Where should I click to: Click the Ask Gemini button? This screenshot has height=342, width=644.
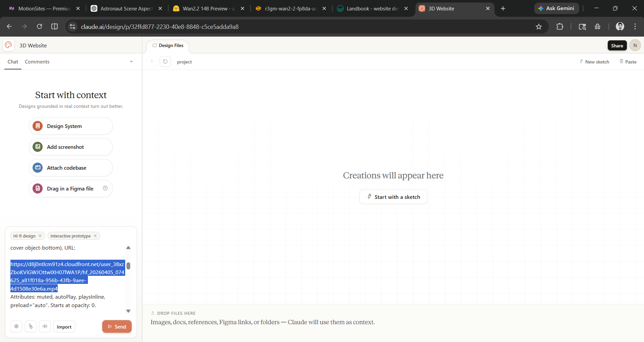click(556, 8)
